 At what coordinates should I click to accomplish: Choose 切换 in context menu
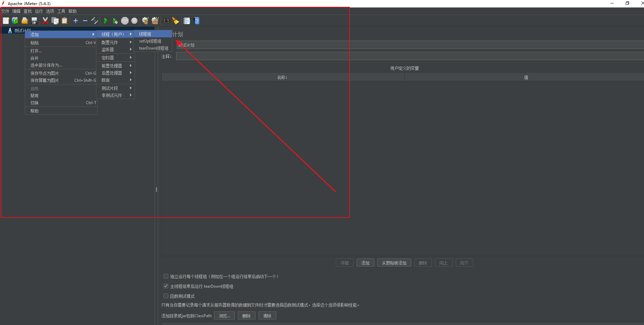[61, 103]
